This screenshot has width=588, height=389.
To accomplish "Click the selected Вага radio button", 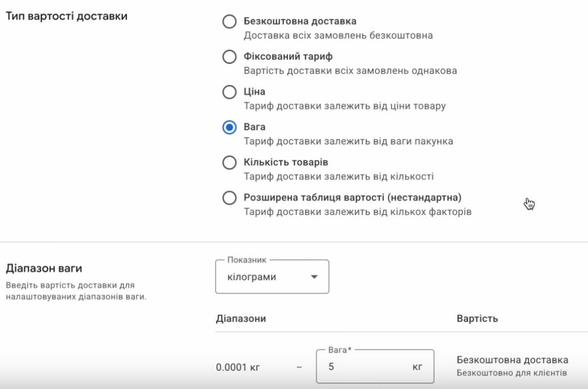I will tap(229, 127).
